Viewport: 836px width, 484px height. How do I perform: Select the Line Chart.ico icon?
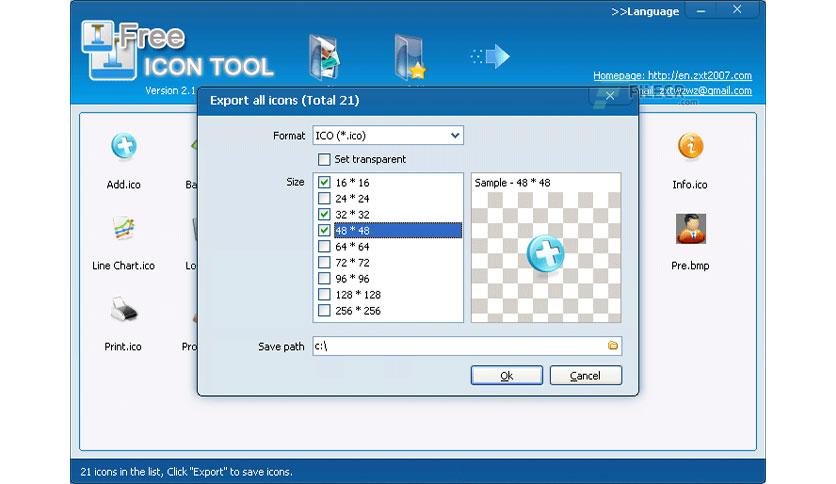124,228
